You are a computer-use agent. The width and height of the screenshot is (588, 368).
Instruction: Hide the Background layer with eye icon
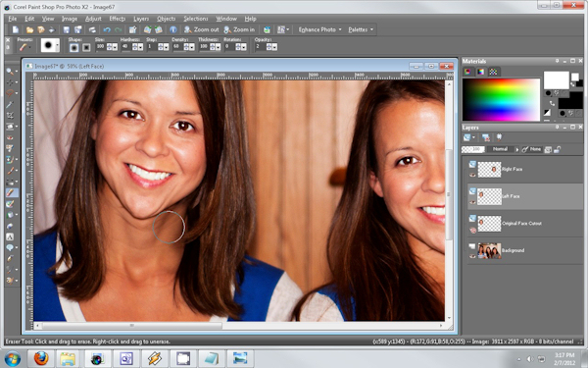[x=472, y=256]
